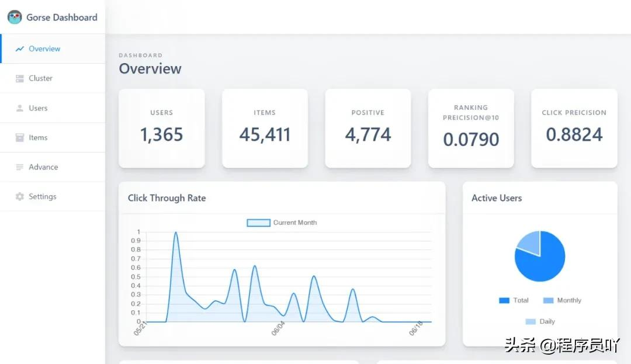
Task: Click the Gorse owl logo icon
Action: coord(15,18)
